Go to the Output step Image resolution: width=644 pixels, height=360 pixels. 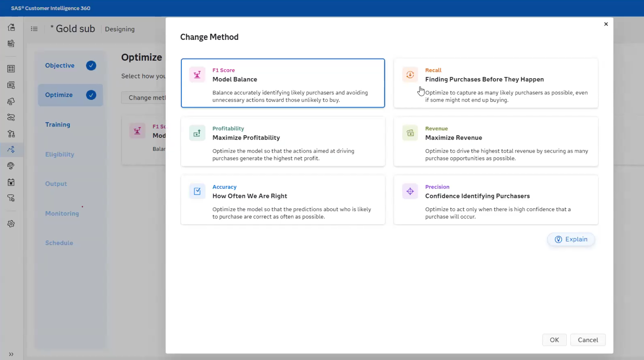coord(56,184)
